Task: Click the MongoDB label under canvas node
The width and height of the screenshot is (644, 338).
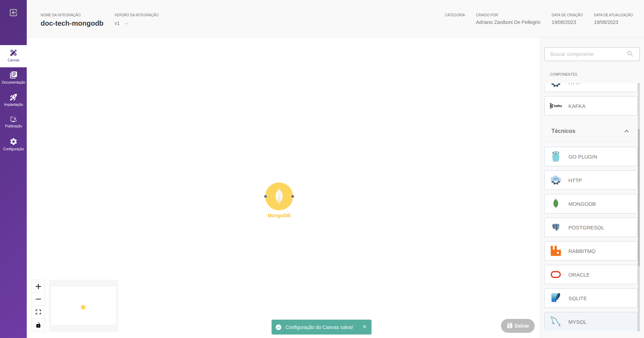Action: tap(279, 216)
